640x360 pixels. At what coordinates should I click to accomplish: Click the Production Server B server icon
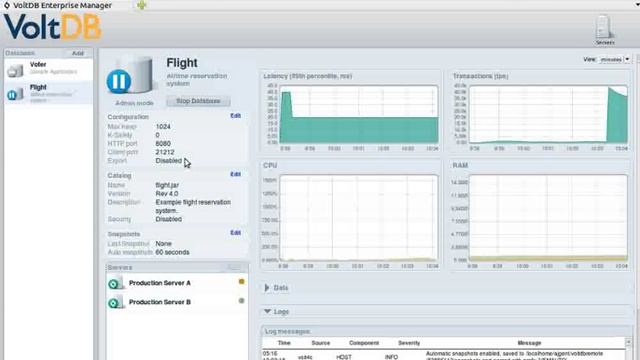click(x=116, y=302)
